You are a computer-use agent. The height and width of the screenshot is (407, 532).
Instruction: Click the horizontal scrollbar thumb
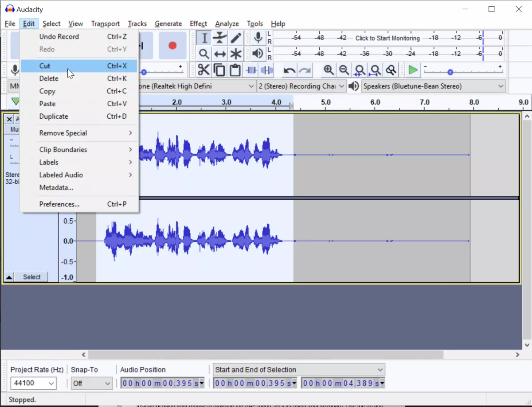(x=266, y=355)
